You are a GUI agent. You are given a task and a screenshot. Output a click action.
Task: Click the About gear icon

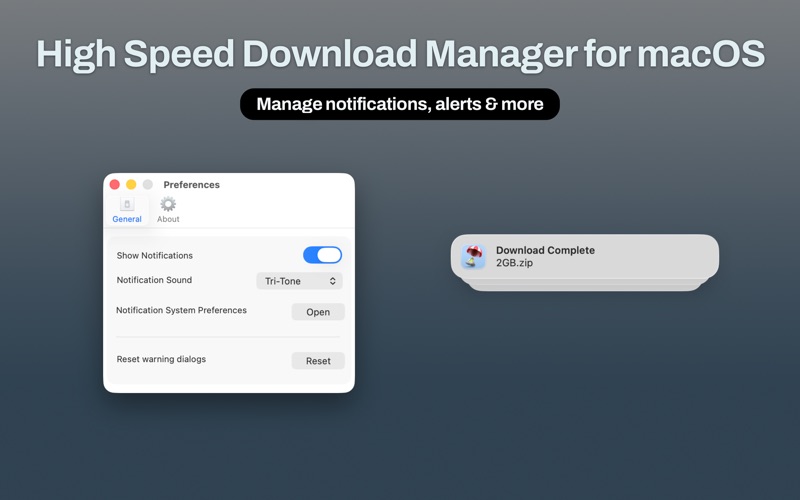[x=168, y=204]
